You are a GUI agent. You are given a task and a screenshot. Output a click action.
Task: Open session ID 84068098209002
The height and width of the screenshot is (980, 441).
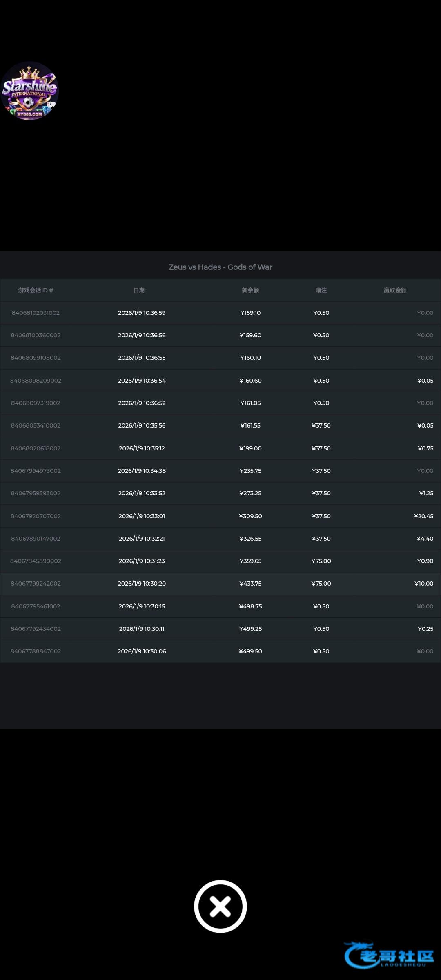pos(36,381)
